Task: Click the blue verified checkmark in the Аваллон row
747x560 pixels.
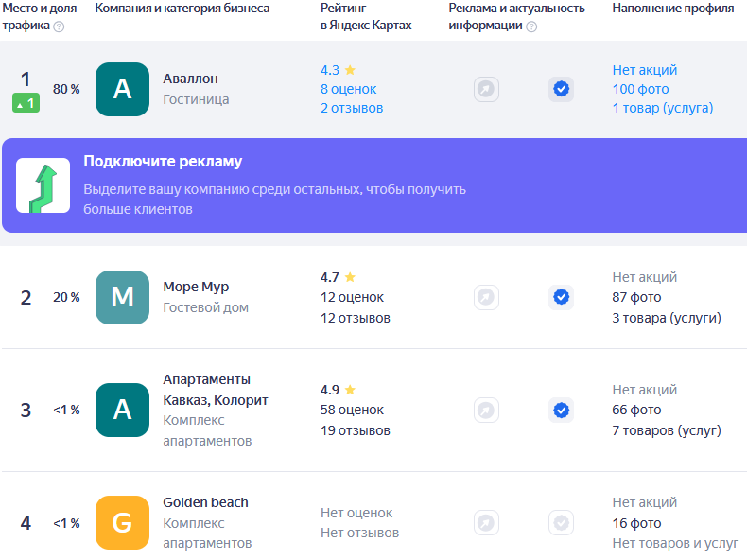Action: tap(562, 89)
